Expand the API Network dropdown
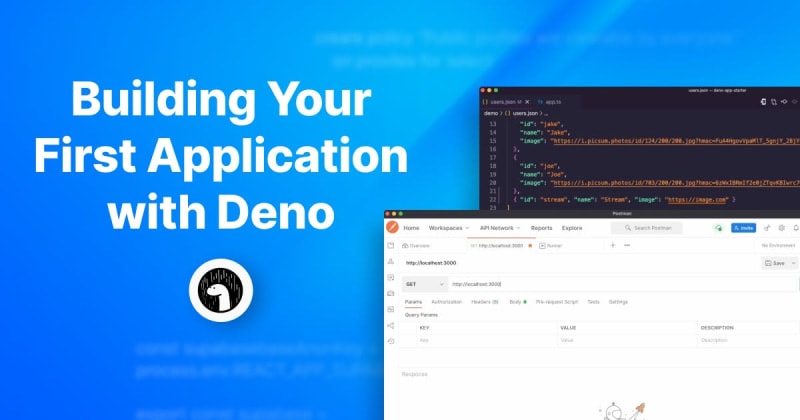Viewport: 800px width, 420px height. [x=501, y=228]
